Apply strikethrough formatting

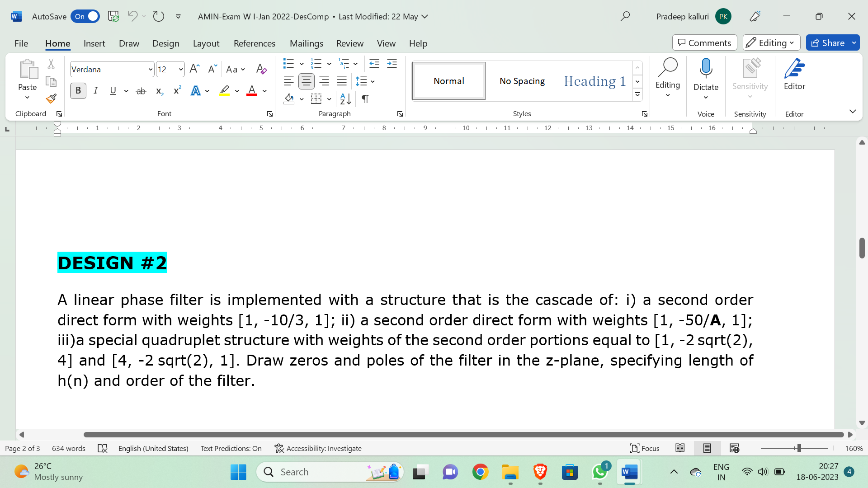click(x=141, y=91)
